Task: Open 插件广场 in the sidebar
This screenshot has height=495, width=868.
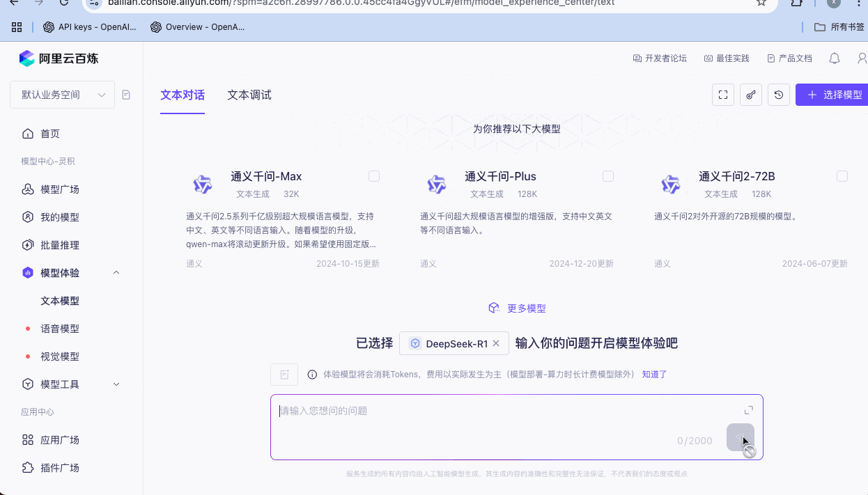Action: pyautogui.click(x=60, y=468)
